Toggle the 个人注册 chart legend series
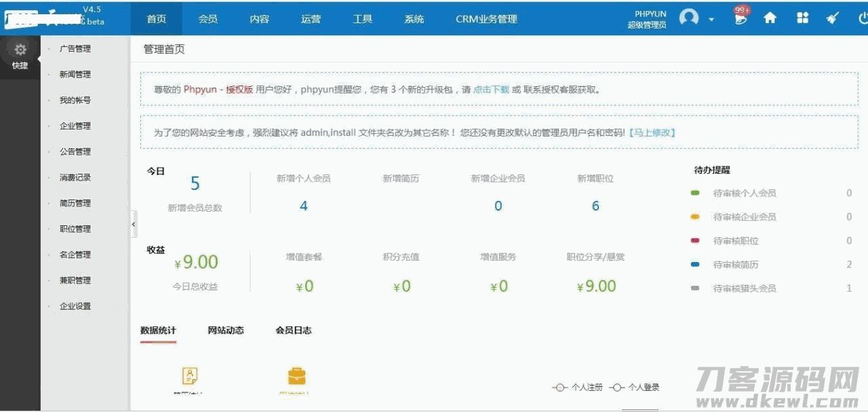Viewport: 868px width, 412px height. point(578,388)
